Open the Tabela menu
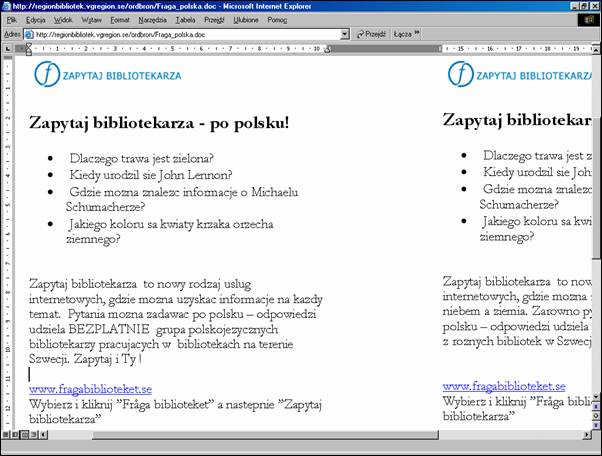 click(186, 19)
